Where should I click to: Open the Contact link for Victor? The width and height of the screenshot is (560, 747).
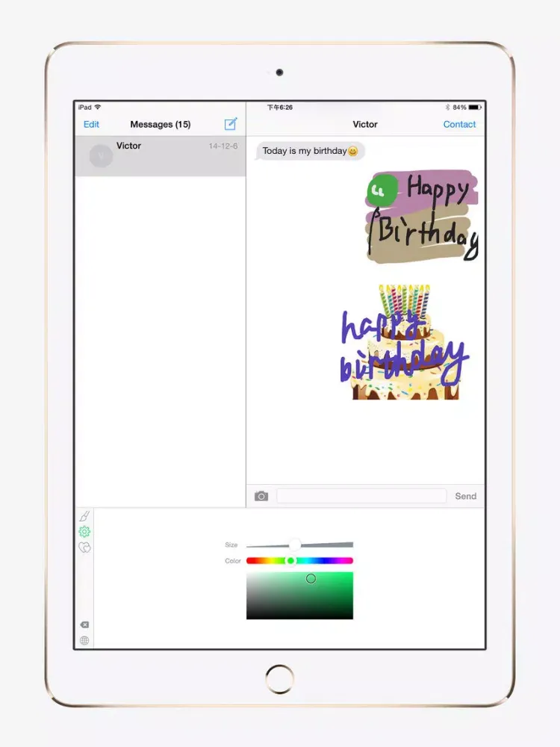pyautogui.click(x=459, y=124)
